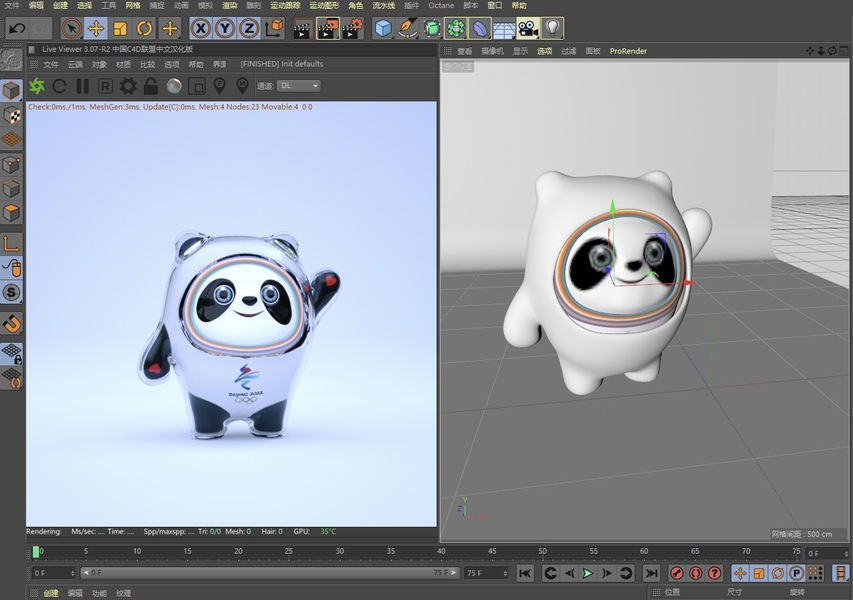Click viewport pan move icon
853x600 pixels.
point(810,51)
